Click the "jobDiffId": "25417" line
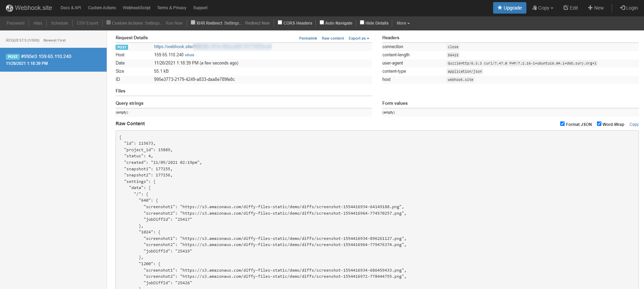This screenshot has width=644, height=289. (168, 219)
